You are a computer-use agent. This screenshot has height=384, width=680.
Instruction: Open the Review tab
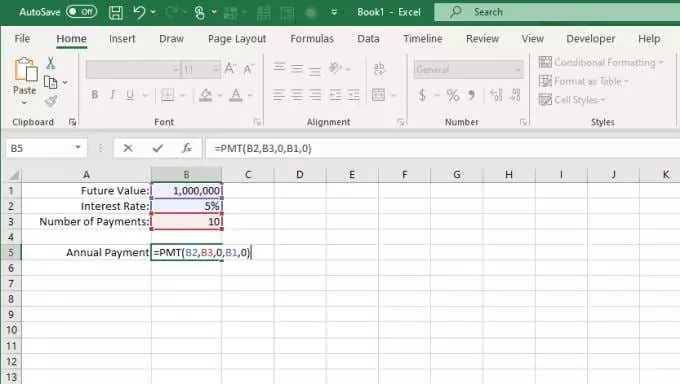tap(482, 39)
